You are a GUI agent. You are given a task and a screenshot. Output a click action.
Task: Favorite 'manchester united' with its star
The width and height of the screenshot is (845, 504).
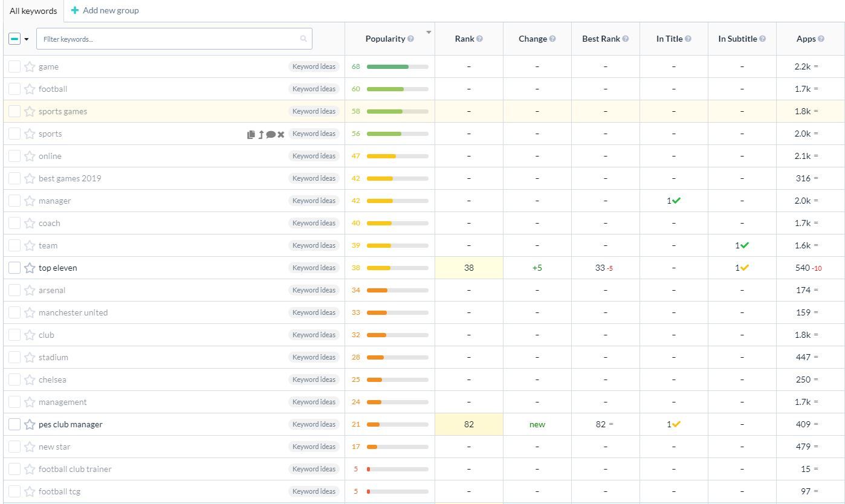point(30,312)
